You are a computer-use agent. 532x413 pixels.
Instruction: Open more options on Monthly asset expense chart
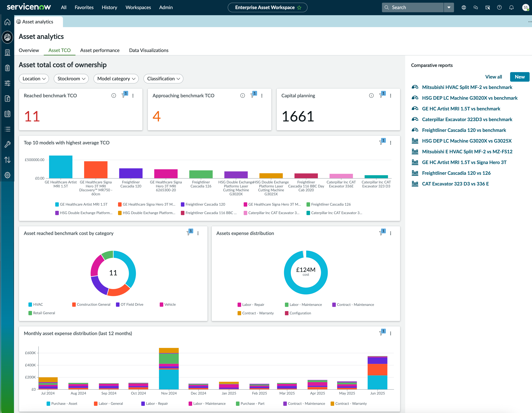click(391, 334)
